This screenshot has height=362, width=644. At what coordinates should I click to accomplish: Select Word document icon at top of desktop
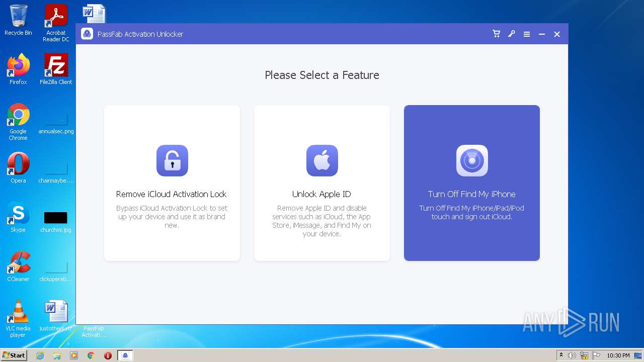pos(94,13)
